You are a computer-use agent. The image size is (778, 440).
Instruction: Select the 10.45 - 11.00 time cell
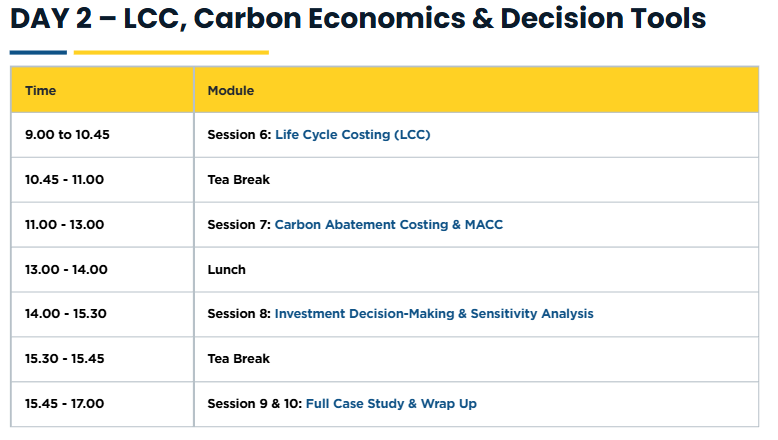[x=64, y=180]
